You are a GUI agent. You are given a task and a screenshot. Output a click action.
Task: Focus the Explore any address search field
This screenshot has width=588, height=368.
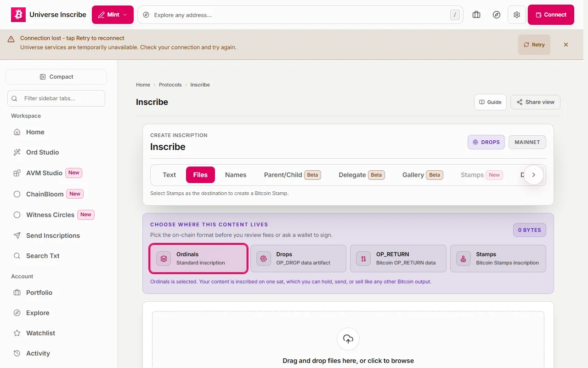(x=300, y=15)
